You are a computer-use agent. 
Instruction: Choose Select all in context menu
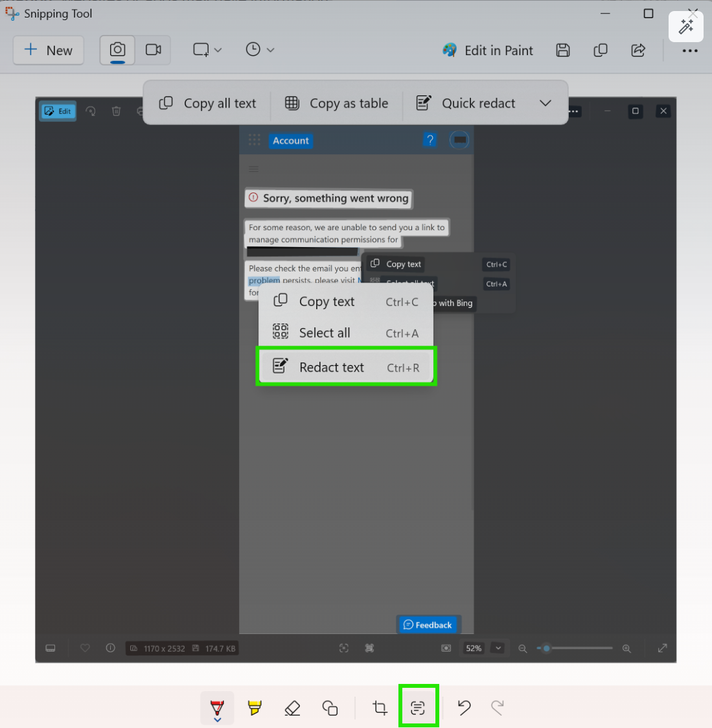click(346, 333)
